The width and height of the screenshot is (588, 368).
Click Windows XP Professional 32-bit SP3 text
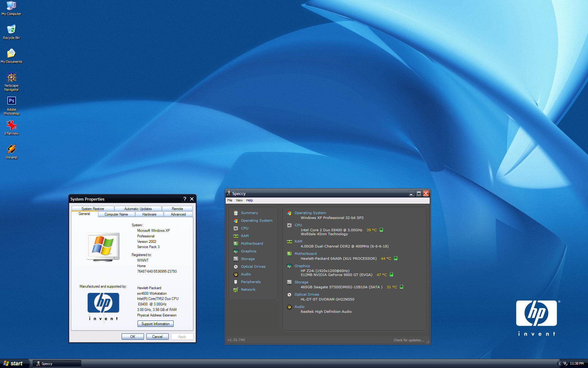pos(332,218)
